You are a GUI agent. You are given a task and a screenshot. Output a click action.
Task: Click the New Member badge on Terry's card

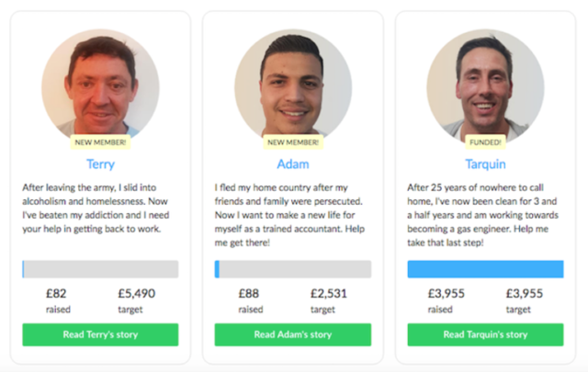(100, 142)
